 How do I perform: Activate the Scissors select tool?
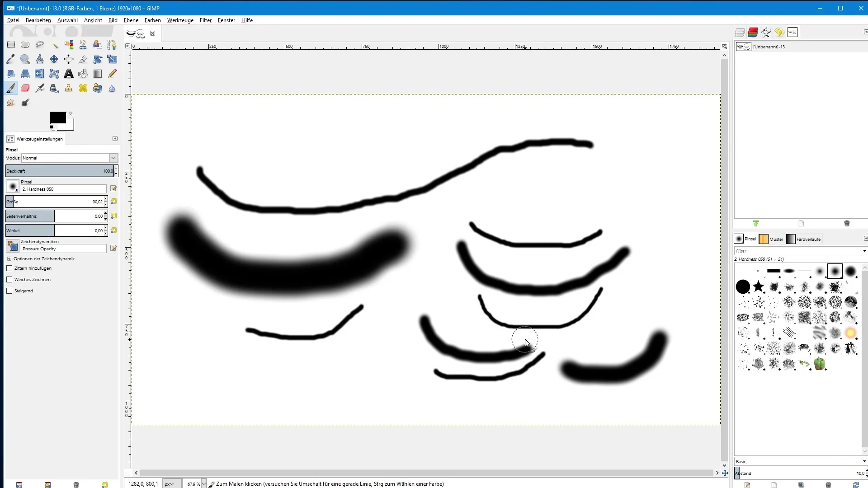point(83,45)
